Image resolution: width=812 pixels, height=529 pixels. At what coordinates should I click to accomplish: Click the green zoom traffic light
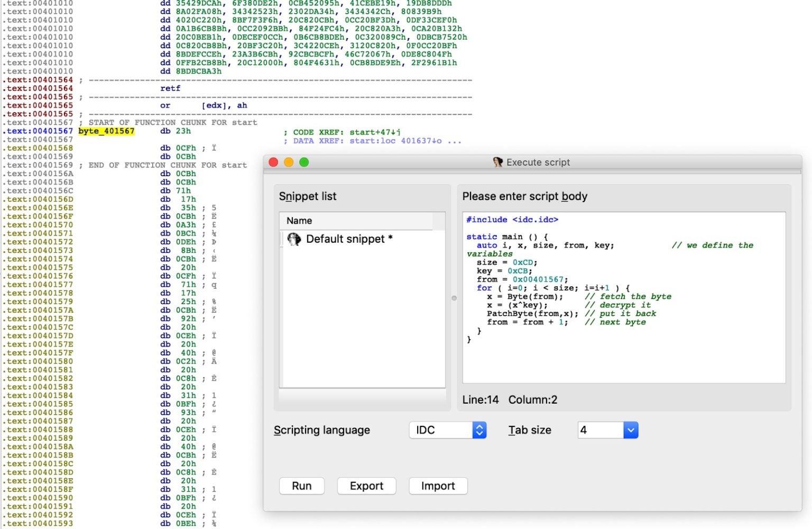tap(304, 162)
